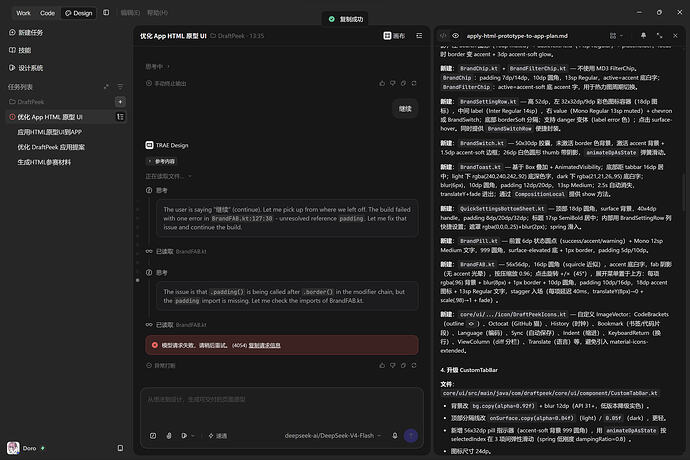Open the deepseek-ai/DeepSeek-V4-Flash model dropdown

point(333,435)
